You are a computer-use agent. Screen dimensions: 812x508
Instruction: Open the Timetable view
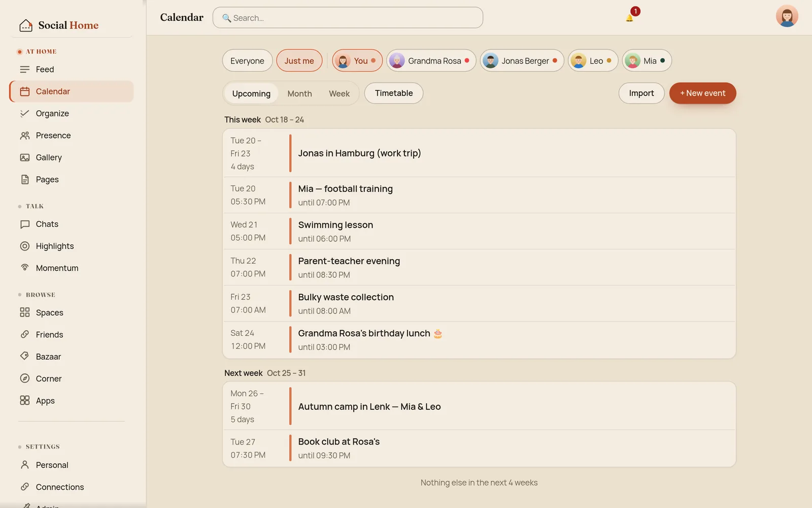click(x=394, y=93)
